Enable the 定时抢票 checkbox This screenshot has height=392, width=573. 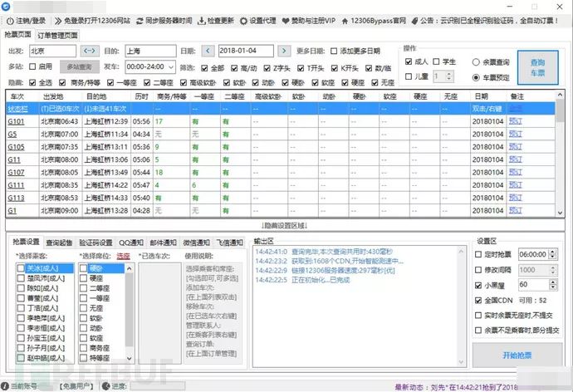click(x=478, y=254)
